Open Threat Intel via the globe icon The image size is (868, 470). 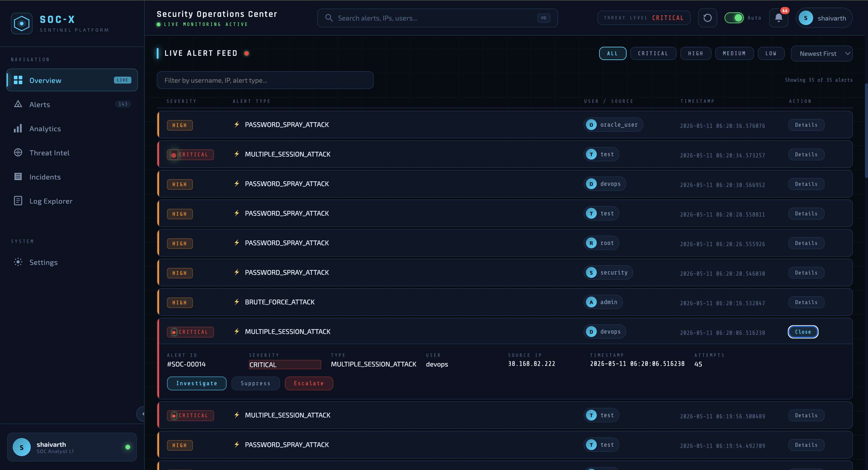18,152
